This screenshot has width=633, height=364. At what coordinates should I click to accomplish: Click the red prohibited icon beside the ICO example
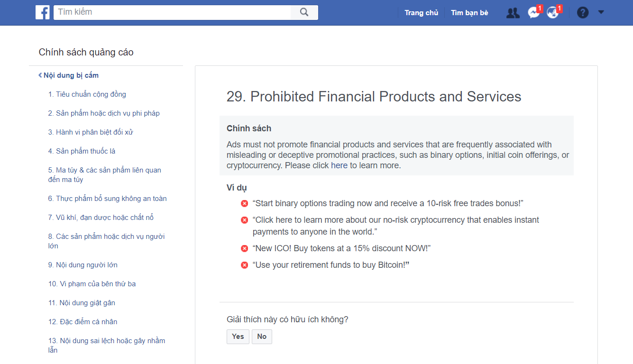coord(244,248)
